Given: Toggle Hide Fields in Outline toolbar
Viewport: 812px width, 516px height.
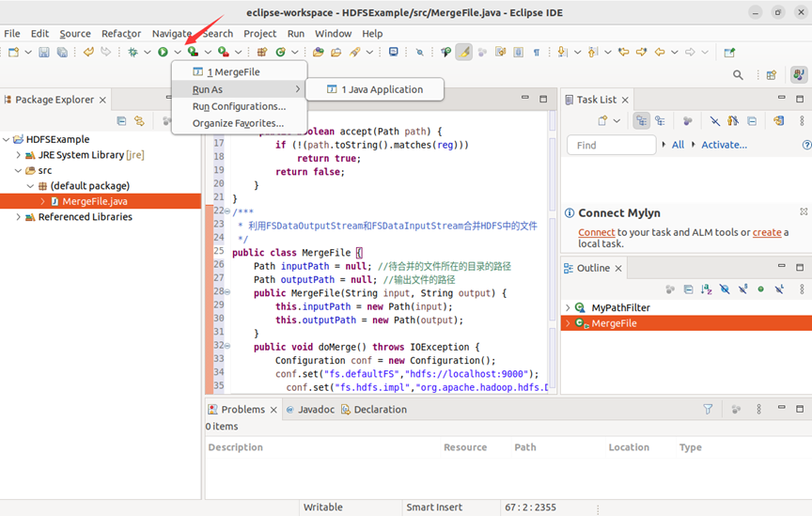Looking at the screenshot, I should coord(725,289).
